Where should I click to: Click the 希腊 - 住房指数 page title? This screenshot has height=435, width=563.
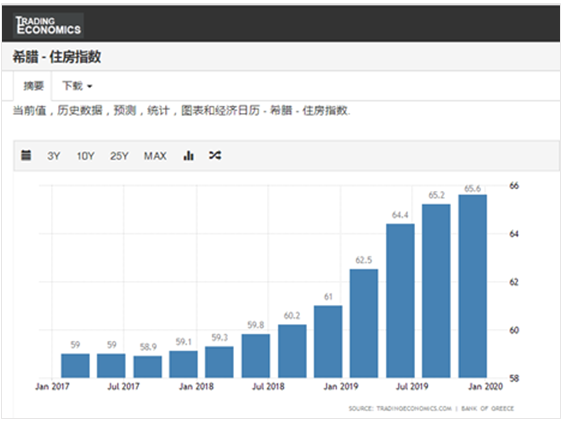57,57
